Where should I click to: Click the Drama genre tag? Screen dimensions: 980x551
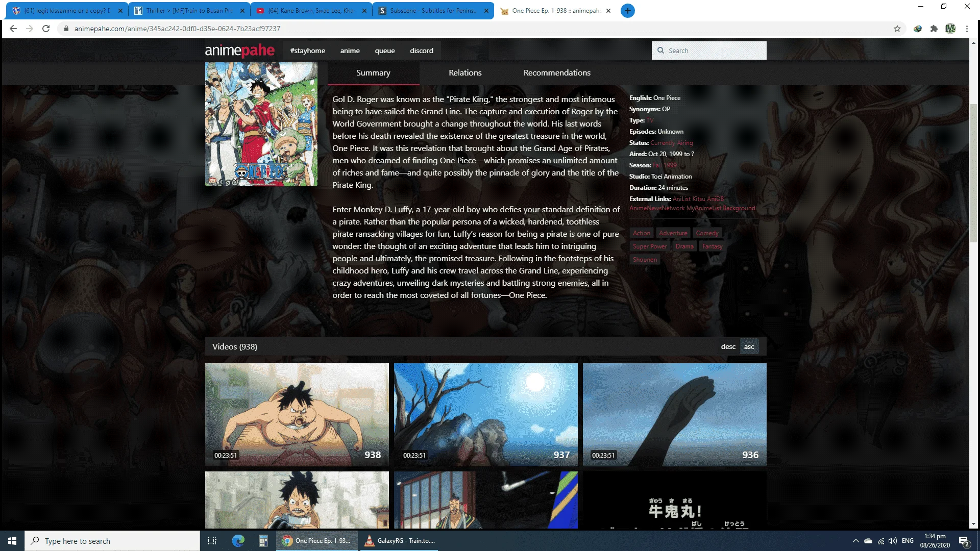(684, 246)
